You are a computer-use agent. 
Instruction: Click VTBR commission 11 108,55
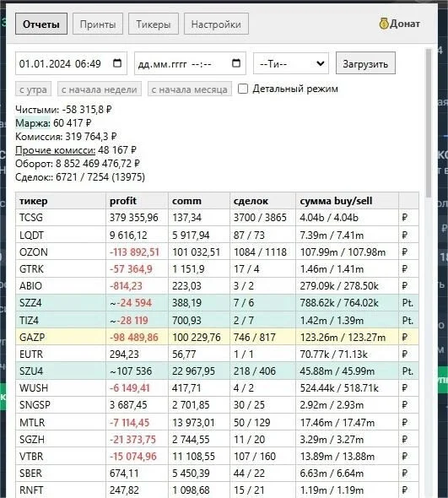click(193, 456)
